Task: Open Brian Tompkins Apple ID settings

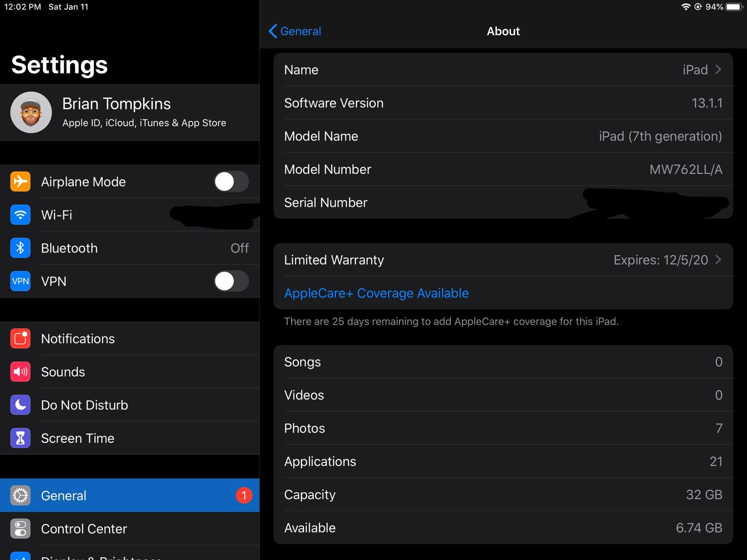Action: point(130,113)
